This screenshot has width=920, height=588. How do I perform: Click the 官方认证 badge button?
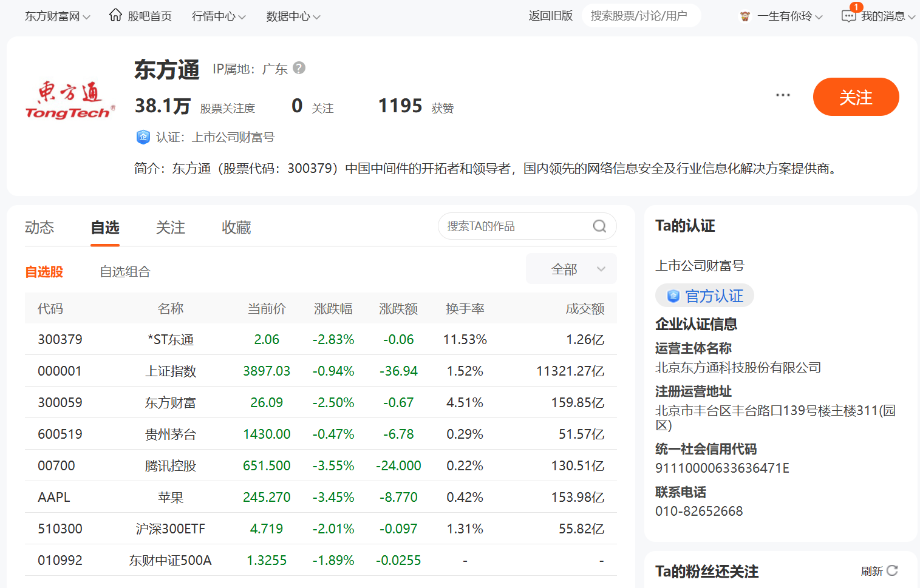(704, 296)
